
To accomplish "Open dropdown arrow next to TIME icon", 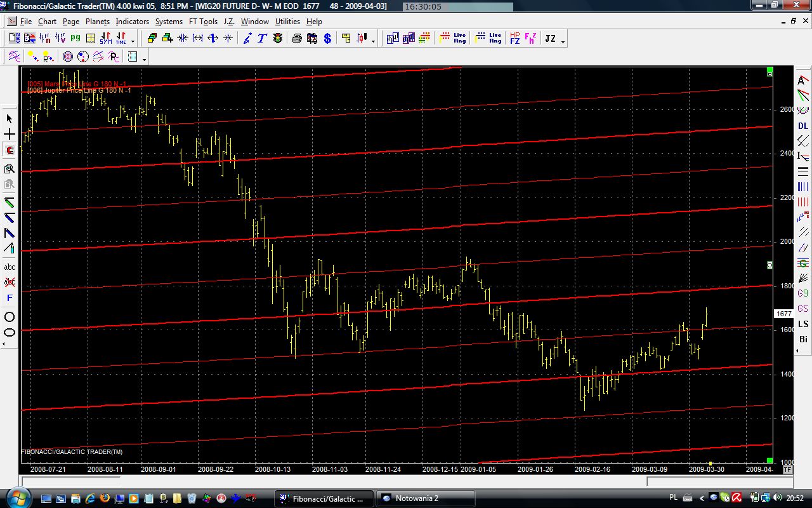I will pos(133,41).
